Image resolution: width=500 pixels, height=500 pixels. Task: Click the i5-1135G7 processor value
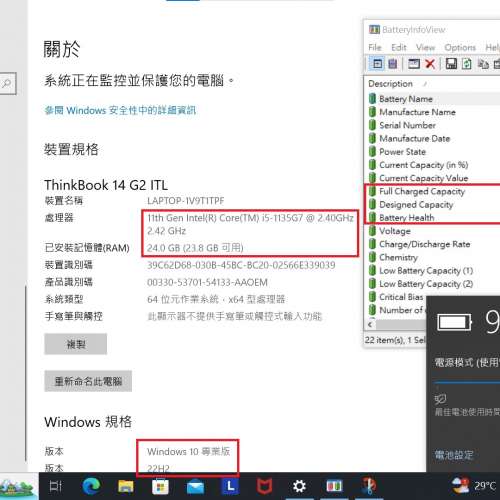(x=250, y=224)
